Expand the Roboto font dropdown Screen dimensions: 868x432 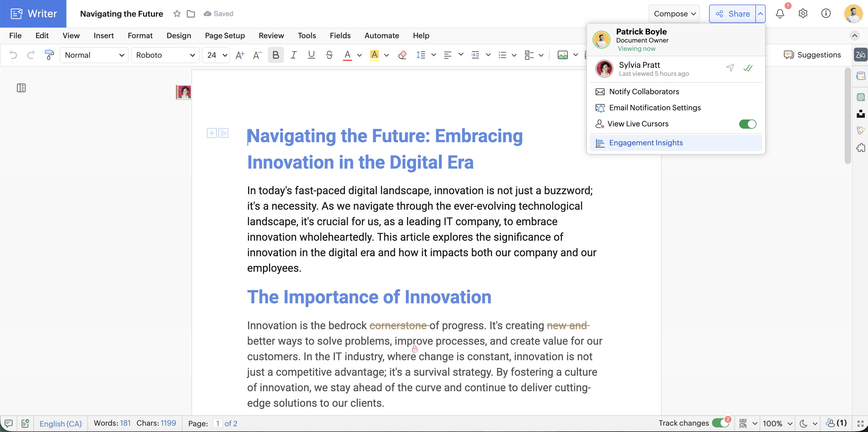pyautogui.click(x=165, y=55)
